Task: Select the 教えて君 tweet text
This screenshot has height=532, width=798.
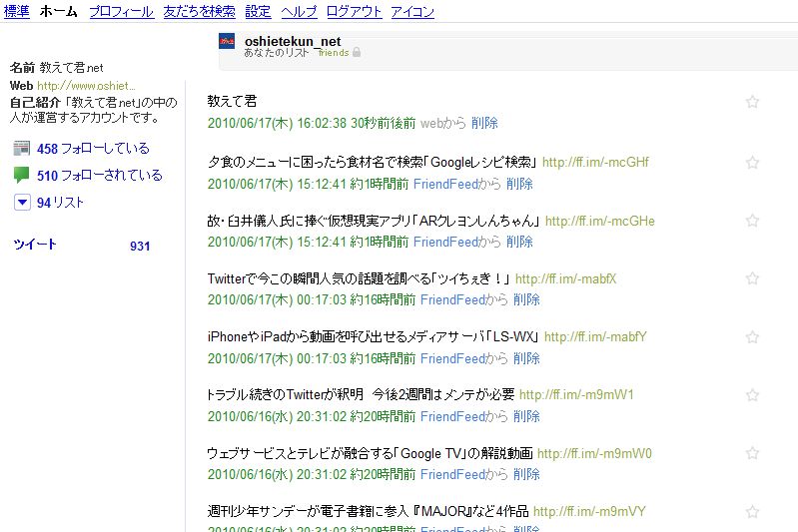Action: pyautogui.click(x=232, y=101)
